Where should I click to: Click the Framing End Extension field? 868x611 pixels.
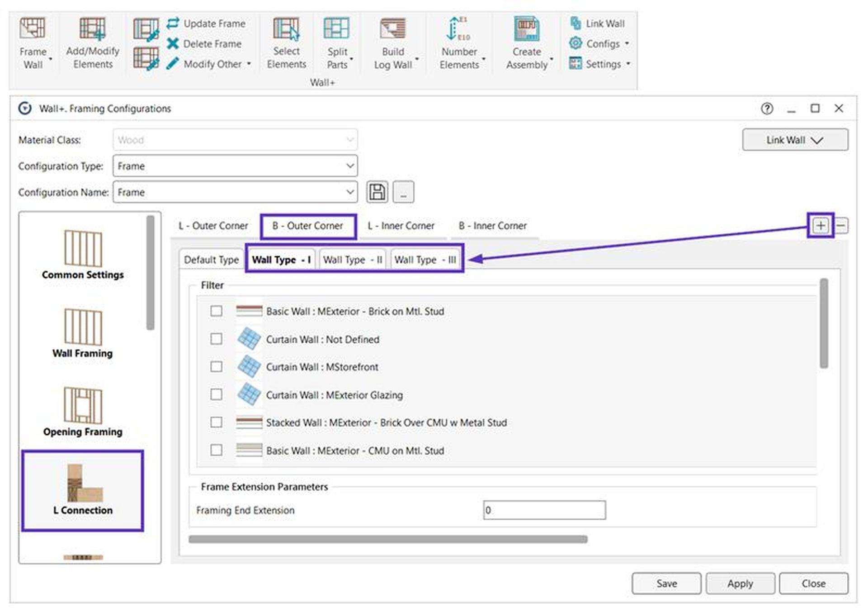point(544,510)
